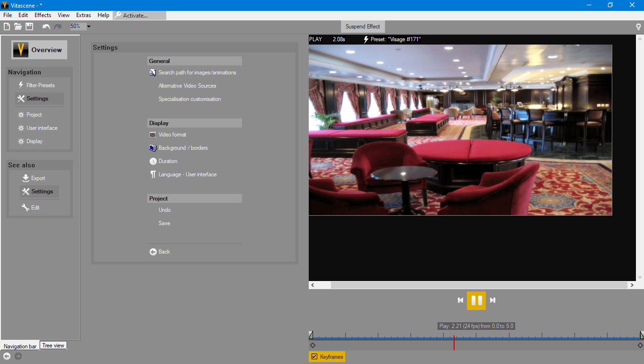Open the File menu
The image size is (644, 364).
click(x=8, y=15)
